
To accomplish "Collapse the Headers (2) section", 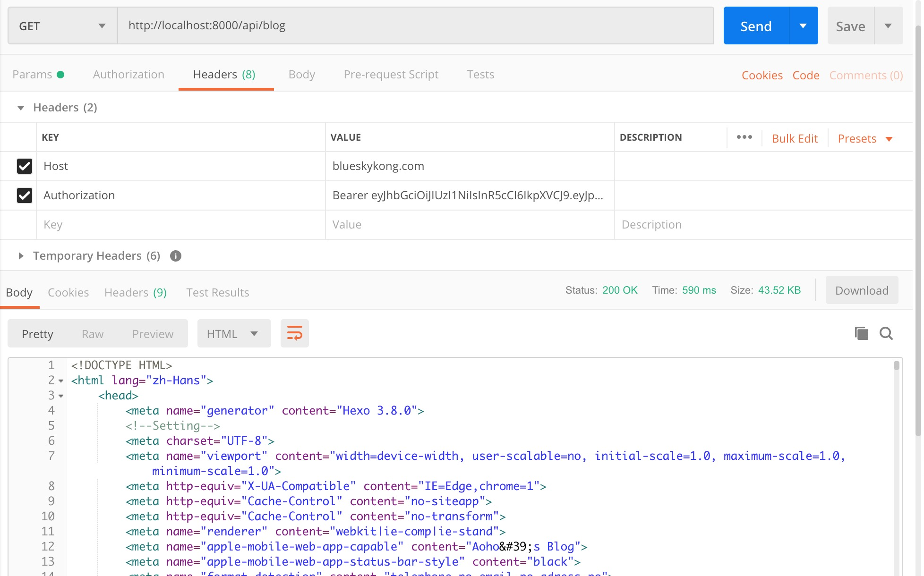I will 21,108.
